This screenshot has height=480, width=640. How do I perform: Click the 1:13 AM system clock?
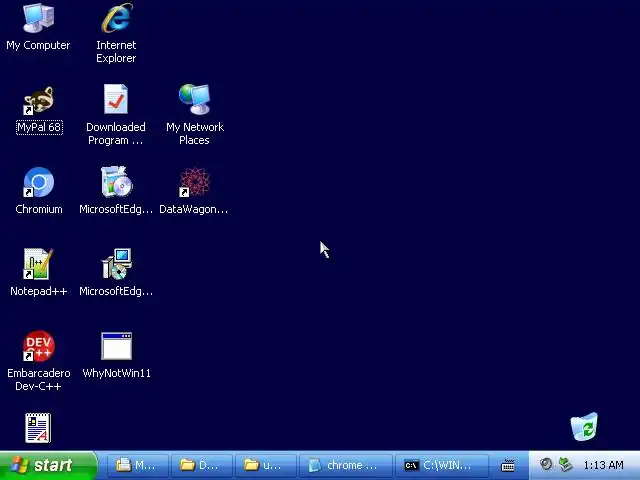click(603, 465)
